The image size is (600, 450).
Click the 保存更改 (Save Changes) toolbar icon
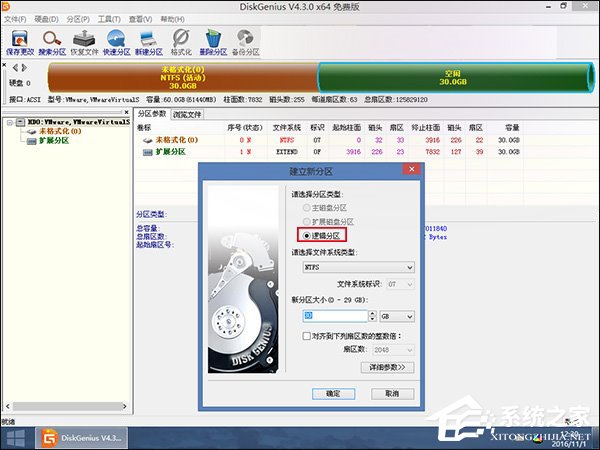click(x=19, y=40)
